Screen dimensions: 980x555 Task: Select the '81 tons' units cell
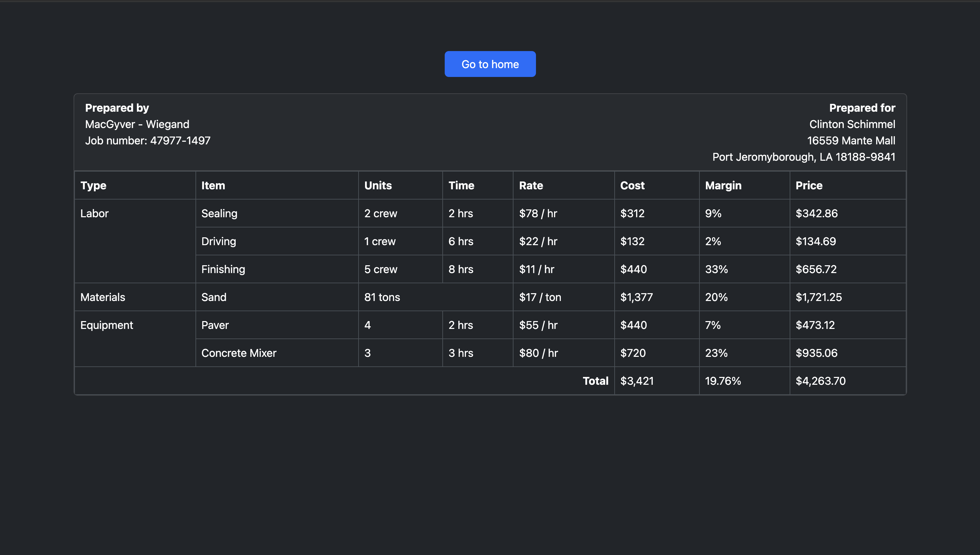[x=436, y=297]
